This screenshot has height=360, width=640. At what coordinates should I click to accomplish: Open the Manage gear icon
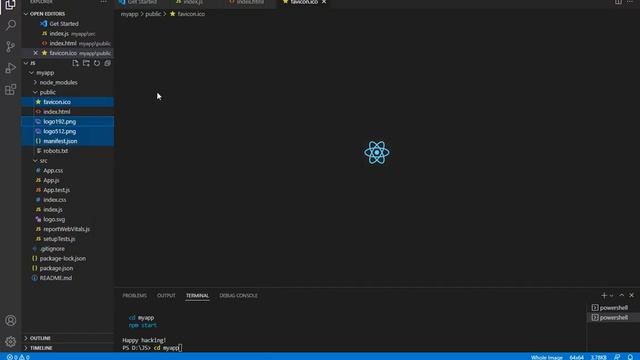coord(10,341)
